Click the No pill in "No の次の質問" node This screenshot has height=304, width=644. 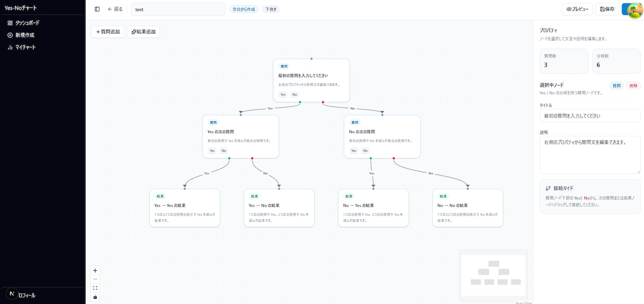(365, 151)
